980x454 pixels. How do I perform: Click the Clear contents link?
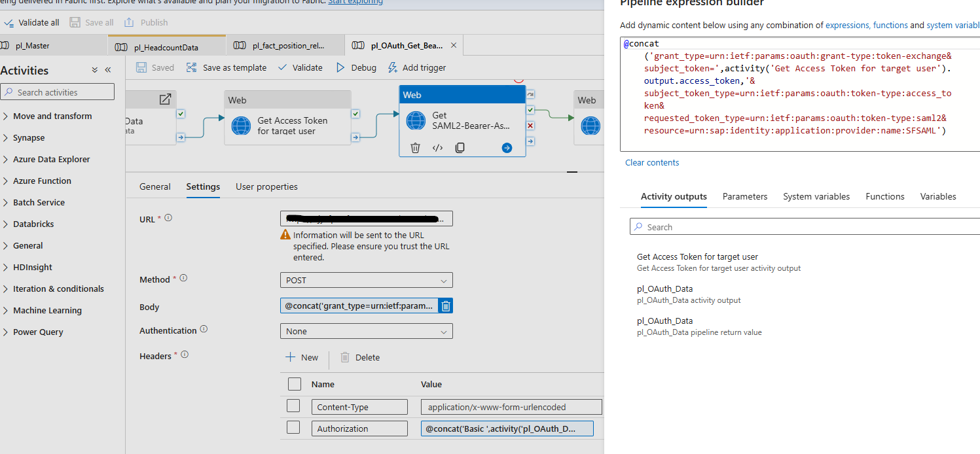(x=652, y=162)
